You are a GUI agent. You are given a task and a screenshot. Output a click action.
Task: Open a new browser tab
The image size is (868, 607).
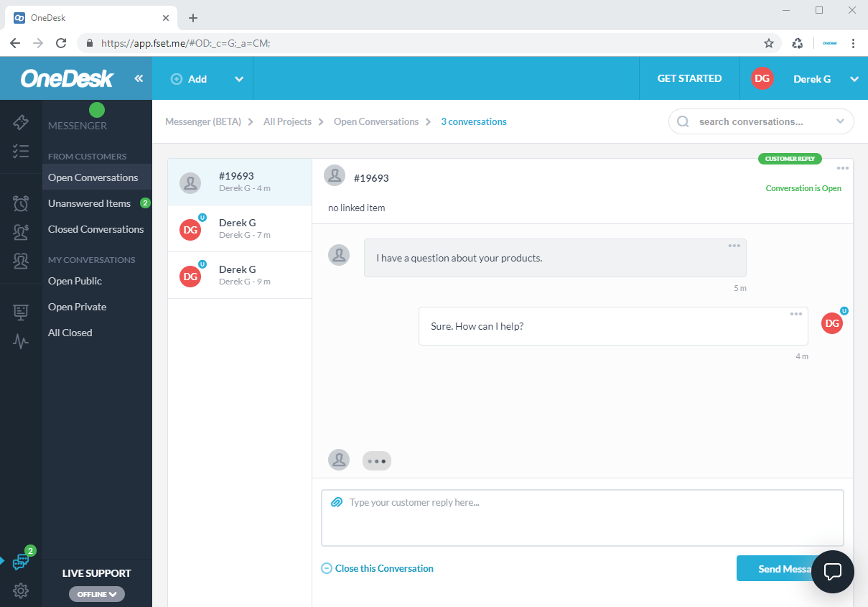click(192, 18)
